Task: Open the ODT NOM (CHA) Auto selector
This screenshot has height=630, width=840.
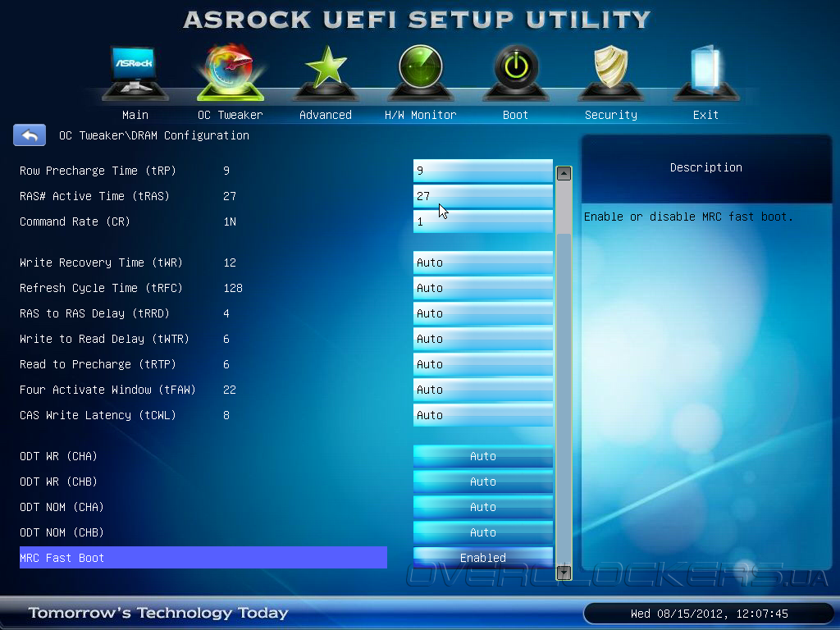Action: coord(482,507)
